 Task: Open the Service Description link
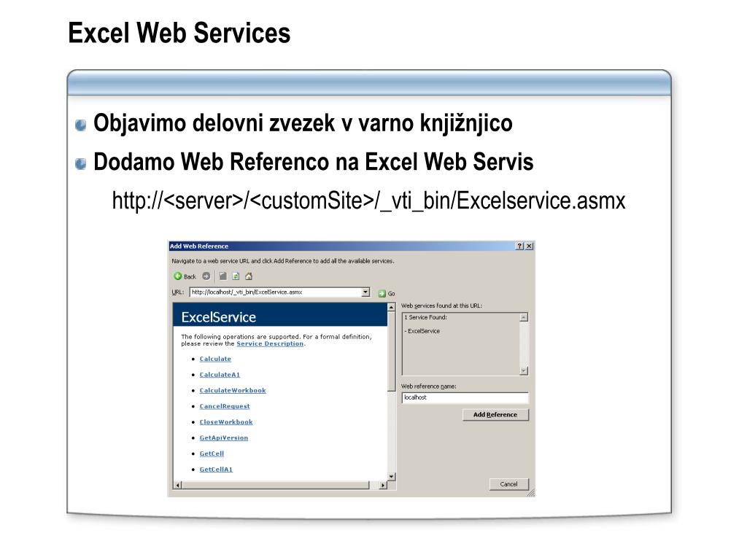pyautogui.click(x=270, y=344)
